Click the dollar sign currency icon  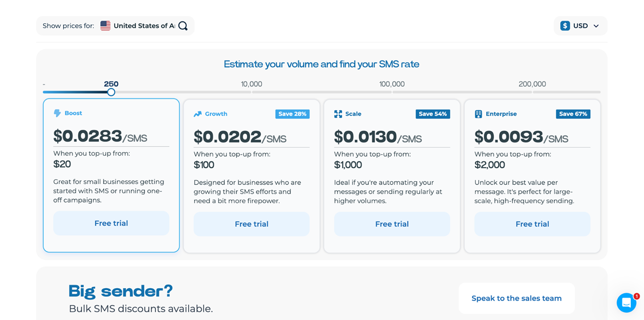tap(565, 26)
